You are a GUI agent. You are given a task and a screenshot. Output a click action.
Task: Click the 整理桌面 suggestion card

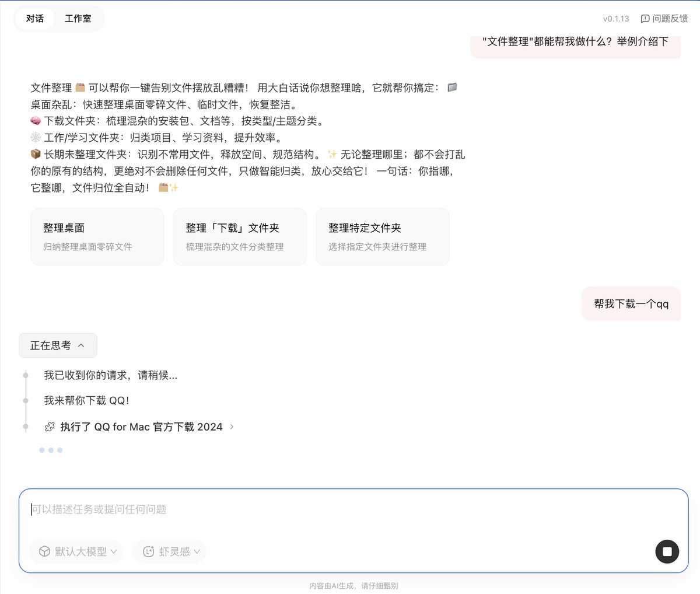pos(97,236)
